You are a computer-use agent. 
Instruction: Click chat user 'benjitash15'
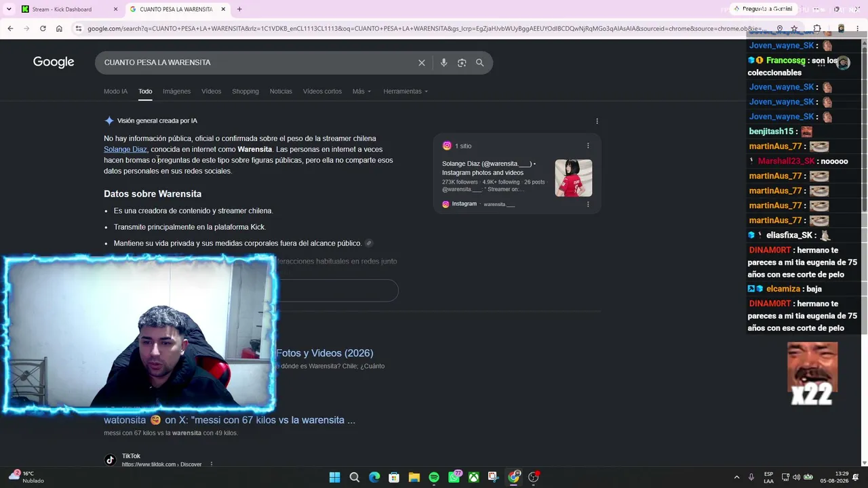point(771,131)
